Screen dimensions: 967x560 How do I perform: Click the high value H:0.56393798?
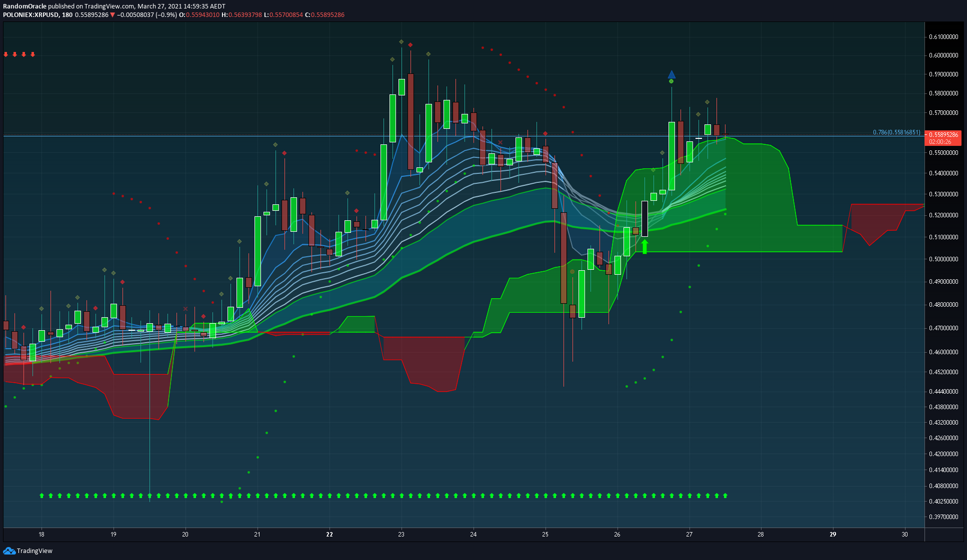point(242,15)
